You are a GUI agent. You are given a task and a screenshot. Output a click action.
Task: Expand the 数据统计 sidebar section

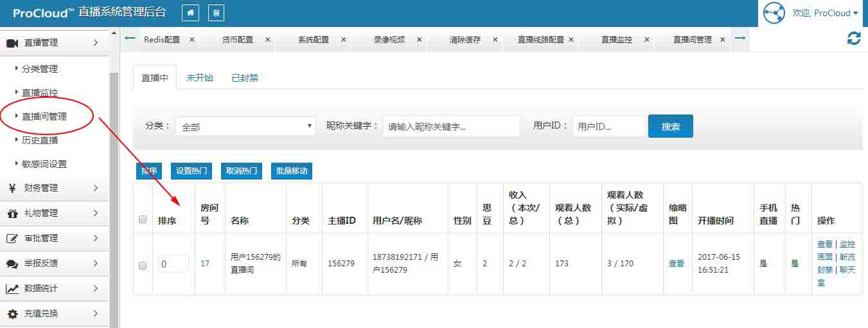coord(51,288)
